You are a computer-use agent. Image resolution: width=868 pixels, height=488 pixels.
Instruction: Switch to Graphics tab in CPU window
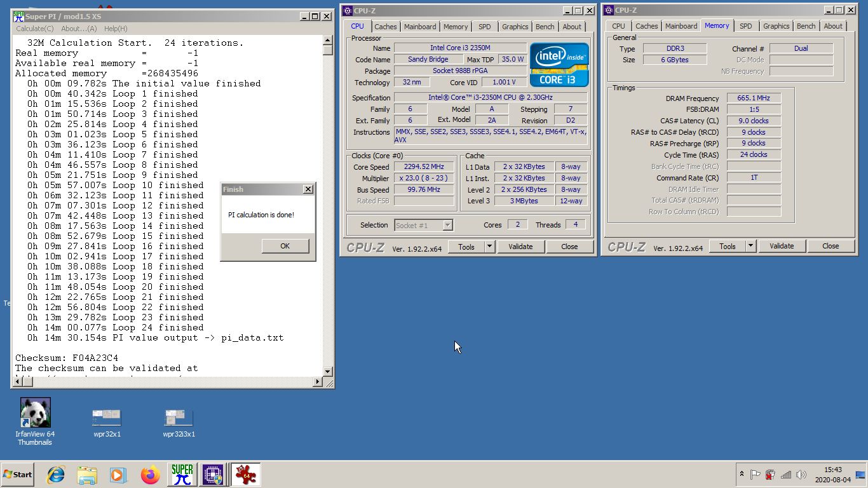click(x=515, y=27)
